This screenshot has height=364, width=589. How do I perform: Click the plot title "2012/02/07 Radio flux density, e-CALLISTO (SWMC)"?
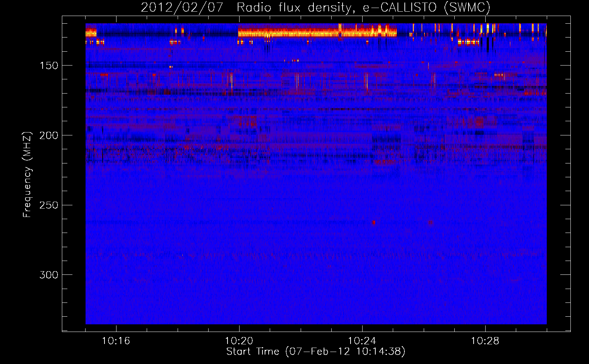[x=316, y=7]
